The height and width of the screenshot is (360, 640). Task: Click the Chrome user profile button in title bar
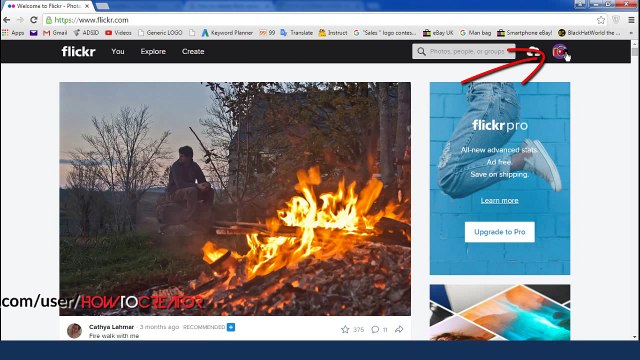[580, 4]
